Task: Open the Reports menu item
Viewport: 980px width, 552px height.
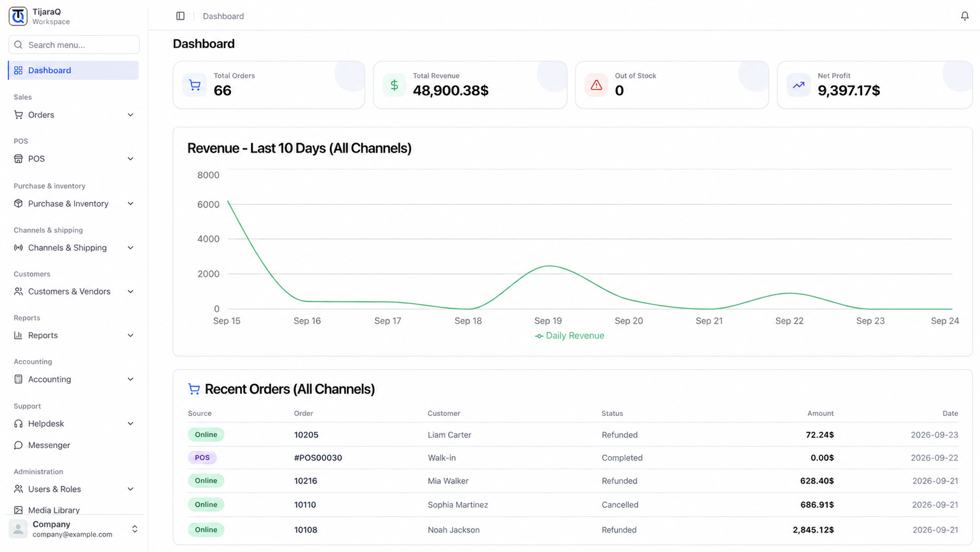Action: (74, 336)
